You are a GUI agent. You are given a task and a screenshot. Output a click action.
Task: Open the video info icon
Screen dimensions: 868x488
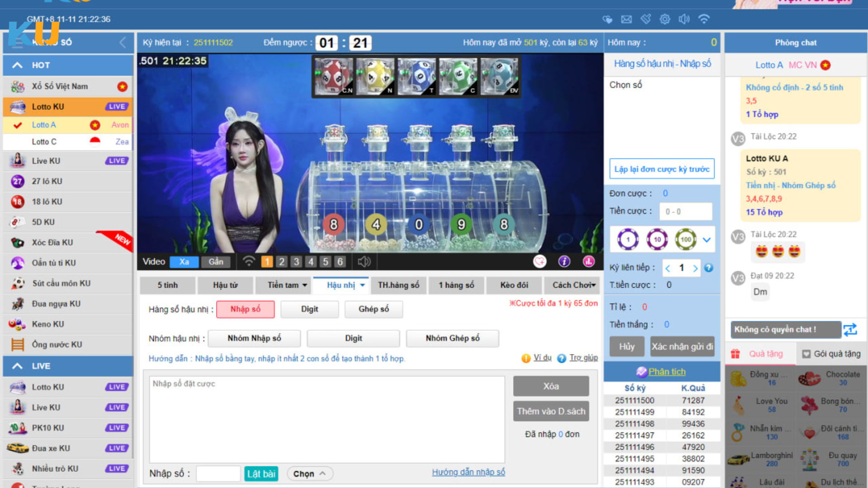tap(564, 261)
